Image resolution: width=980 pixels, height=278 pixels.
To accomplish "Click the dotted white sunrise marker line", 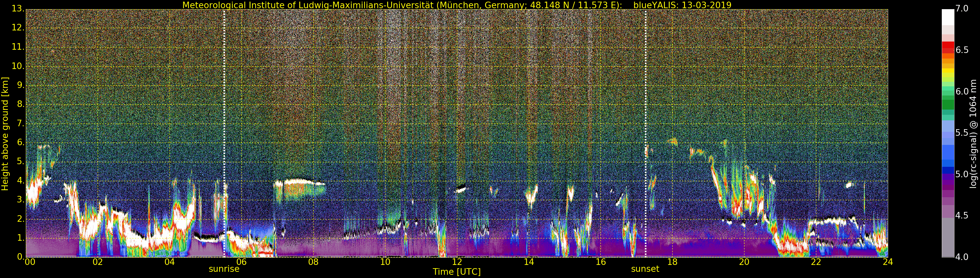I will [224, 133].
